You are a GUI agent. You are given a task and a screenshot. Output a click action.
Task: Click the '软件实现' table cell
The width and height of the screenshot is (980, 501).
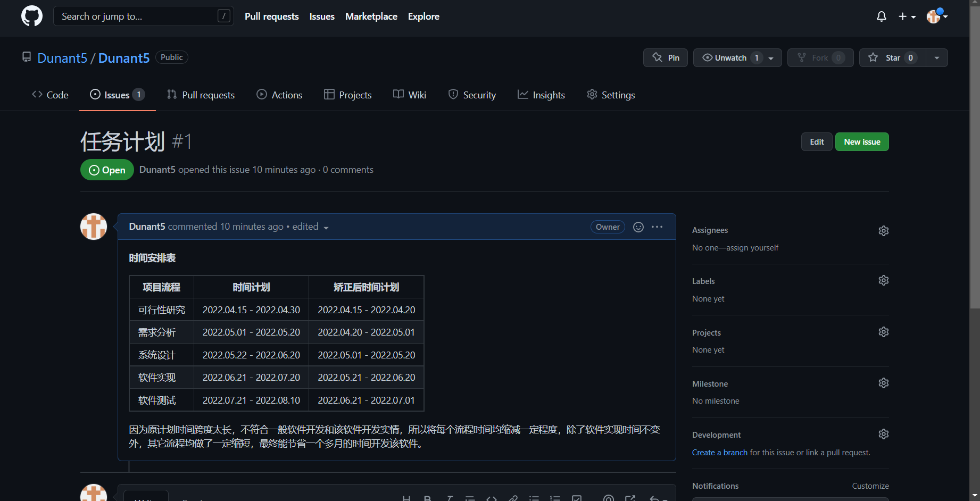pyautogui.click(x=162, y=378)
